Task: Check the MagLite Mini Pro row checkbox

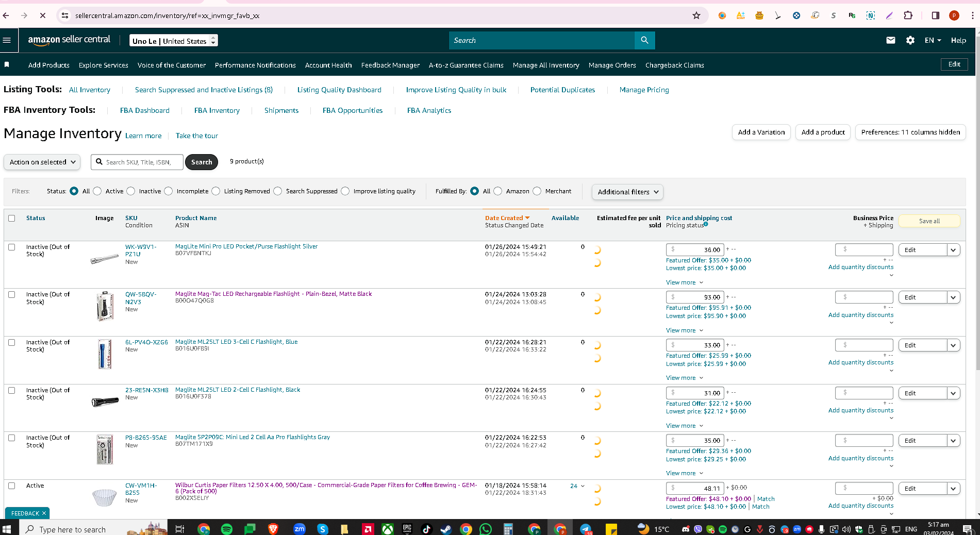Action: (x=12, y=247)
